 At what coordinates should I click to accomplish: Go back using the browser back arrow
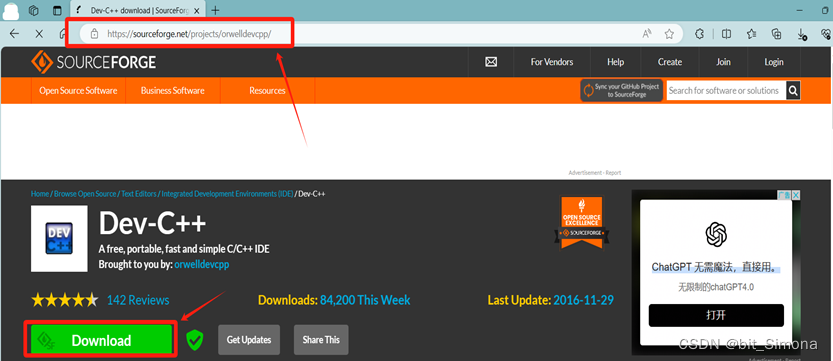tap(14, 33)
